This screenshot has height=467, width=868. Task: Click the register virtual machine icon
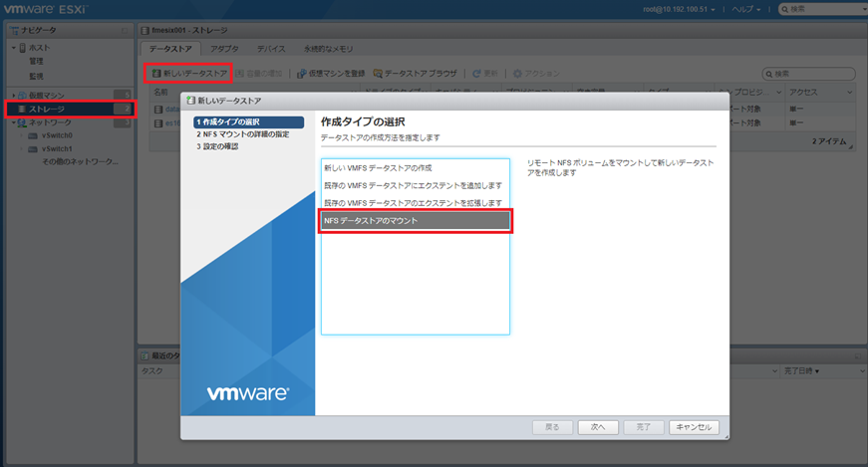coord(301,74)
